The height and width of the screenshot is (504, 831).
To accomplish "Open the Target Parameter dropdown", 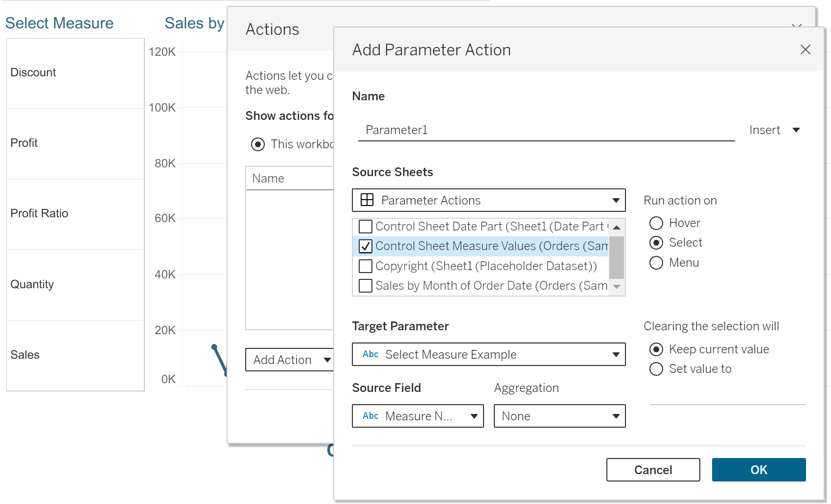I will 488,354.
